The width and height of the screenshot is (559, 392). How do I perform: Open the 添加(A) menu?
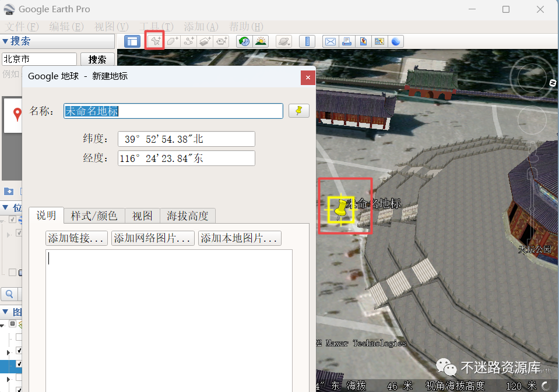click(x=201, y=27)
